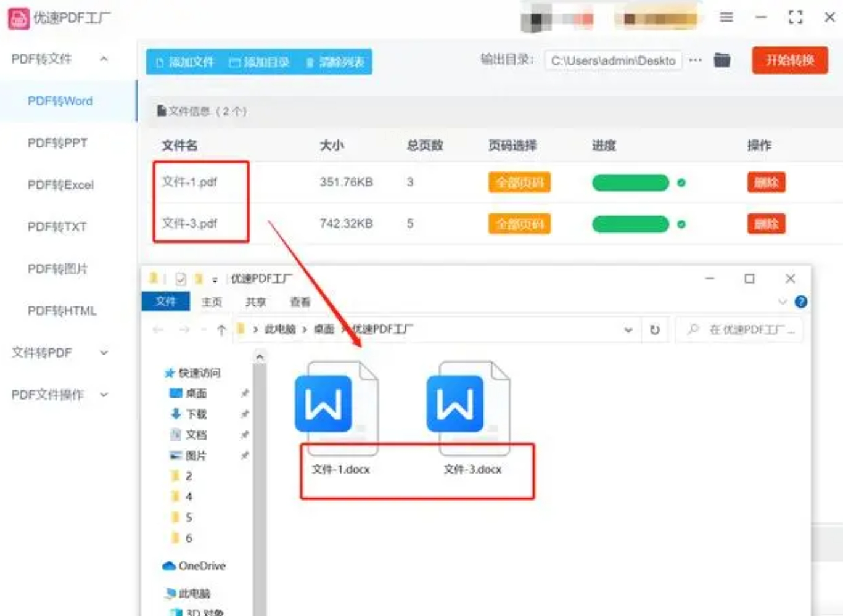Click 桌面 in the Explorer address bar
The image size is (843, 616).
324,329
